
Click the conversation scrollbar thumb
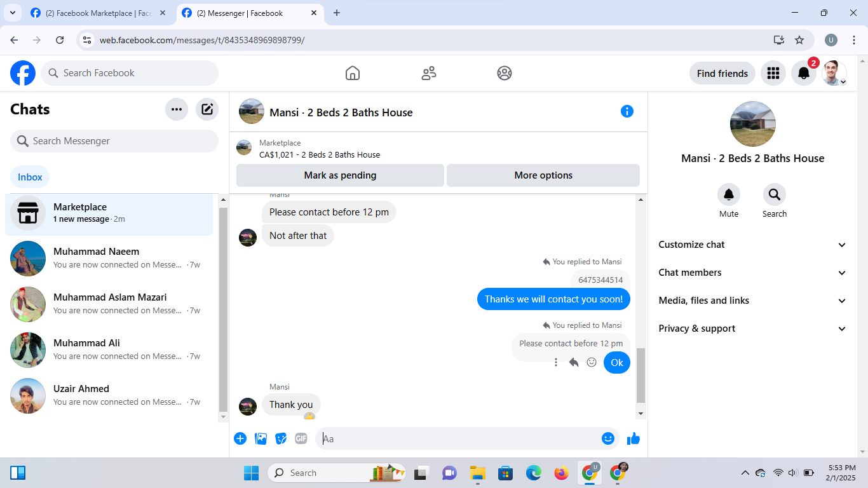(x=641, y=376)
